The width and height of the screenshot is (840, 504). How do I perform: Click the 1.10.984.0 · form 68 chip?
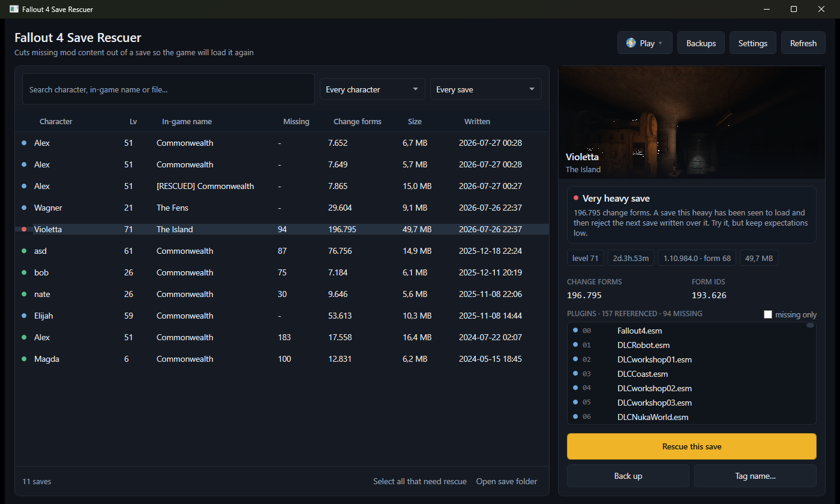(x=697, y=258)
